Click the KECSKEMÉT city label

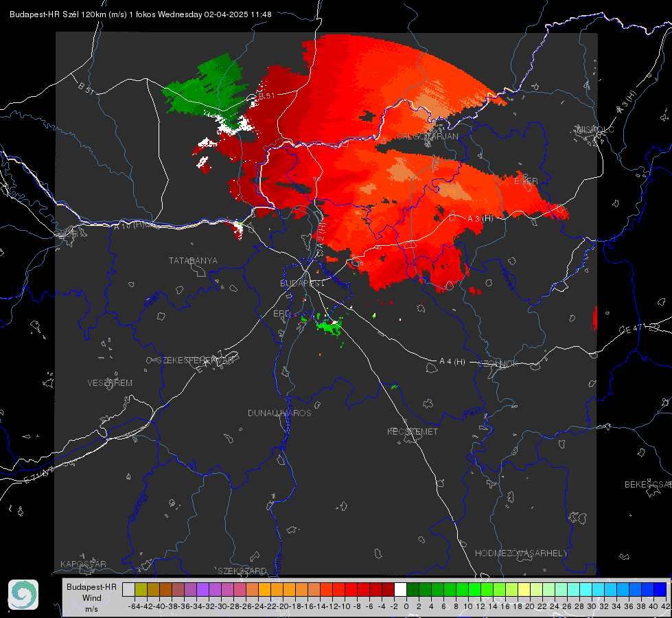pyautogui.click(x=413, y=431)
